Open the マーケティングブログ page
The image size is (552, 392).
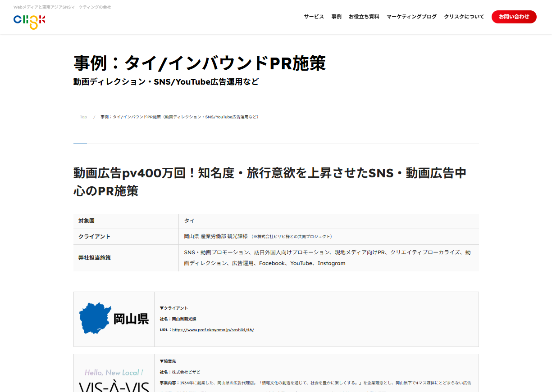(411, 16)
